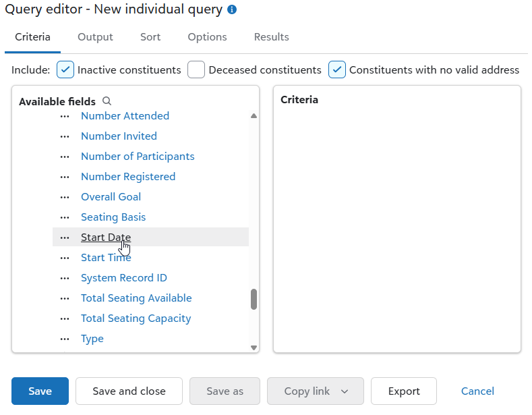Select the Number Invited field

[119, 136]
